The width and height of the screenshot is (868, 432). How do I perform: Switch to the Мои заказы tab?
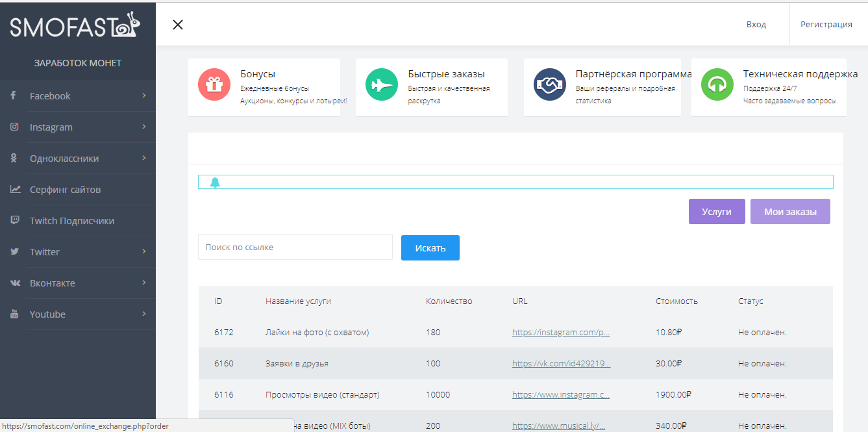pos(790,211)
